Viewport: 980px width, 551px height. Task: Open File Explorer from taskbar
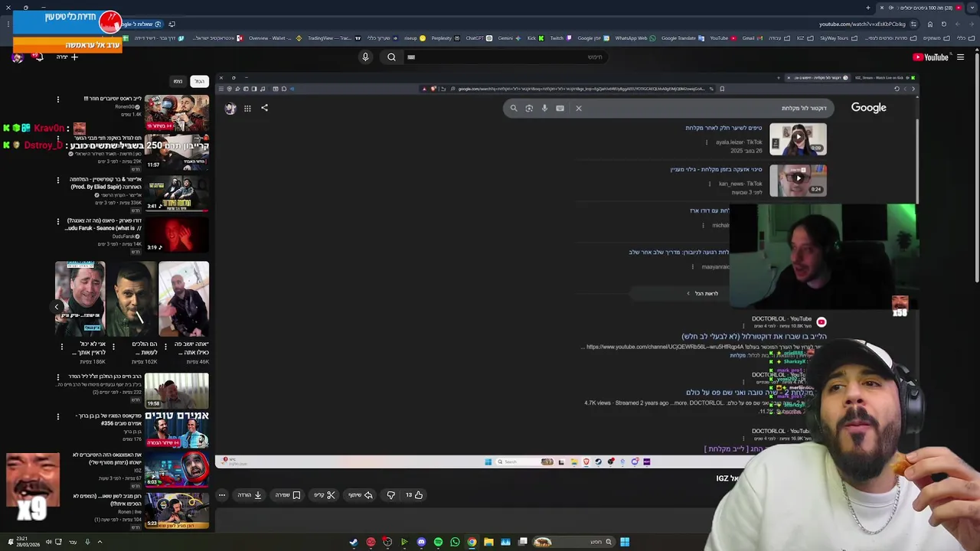[x=488, y=542]
